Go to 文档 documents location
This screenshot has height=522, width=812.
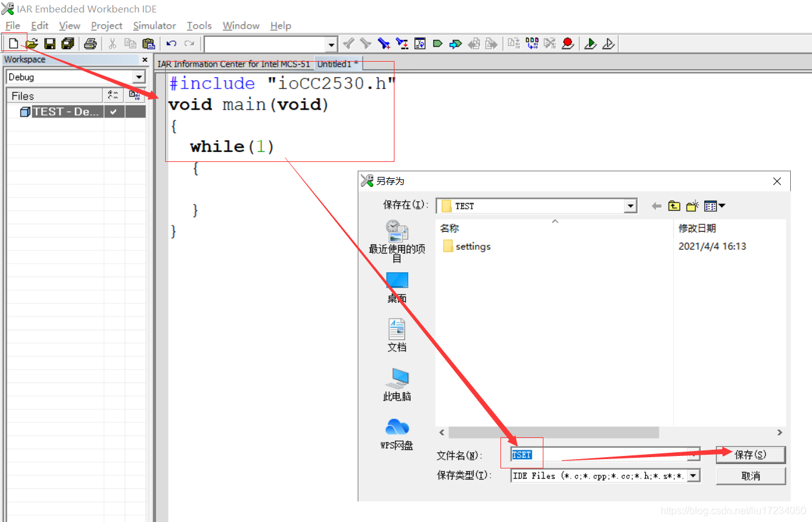pos(397,335)
